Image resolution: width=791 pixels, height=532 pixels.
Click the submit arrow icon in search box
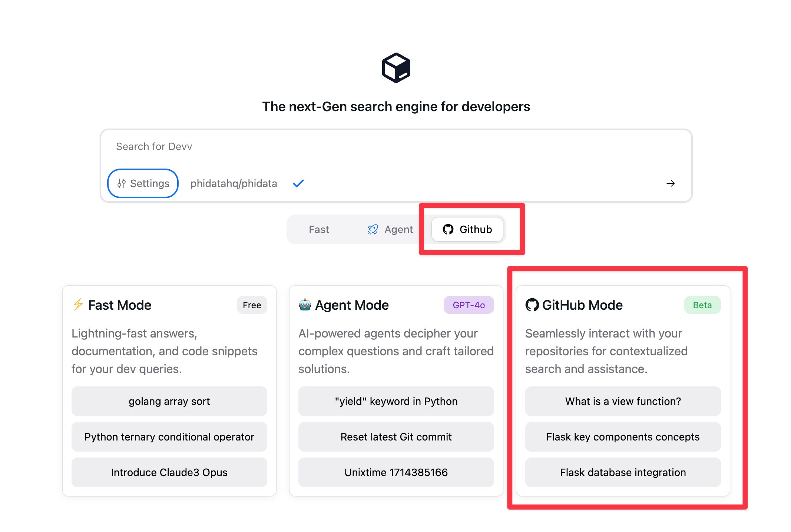tap(670, 183)
